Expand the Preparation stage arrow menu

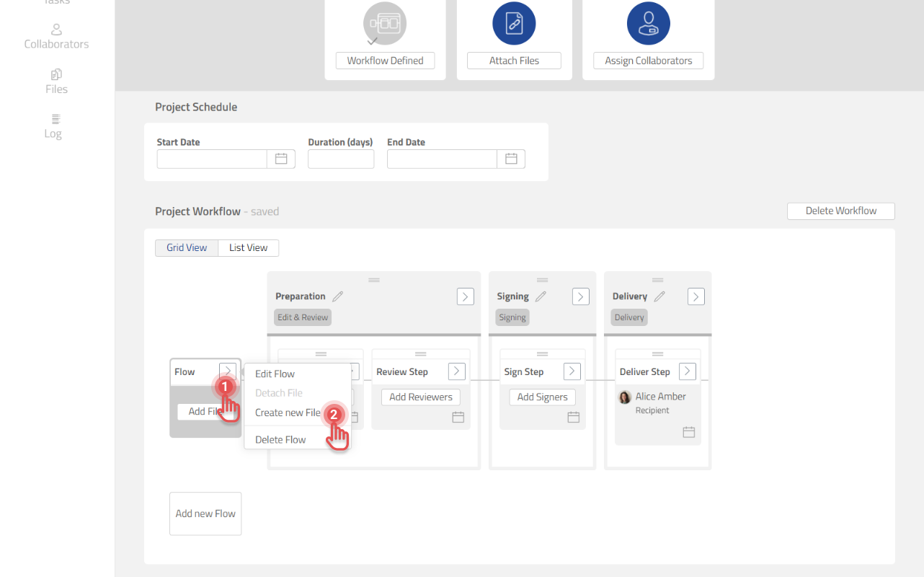click(466, 296)
